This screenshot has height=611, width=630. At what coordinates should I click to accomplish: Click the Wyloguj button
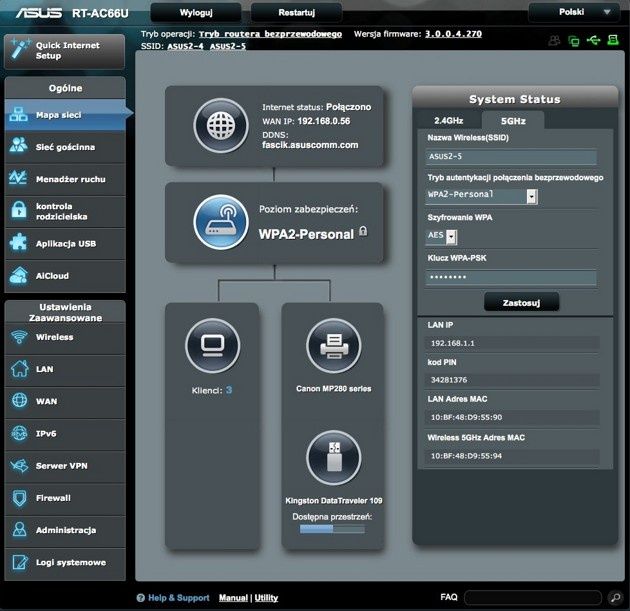[196, 12]
